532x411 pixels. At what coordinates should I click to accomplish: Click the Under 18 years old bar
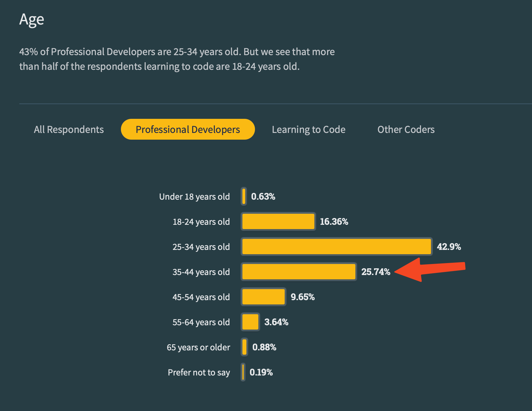coord(244,196)
